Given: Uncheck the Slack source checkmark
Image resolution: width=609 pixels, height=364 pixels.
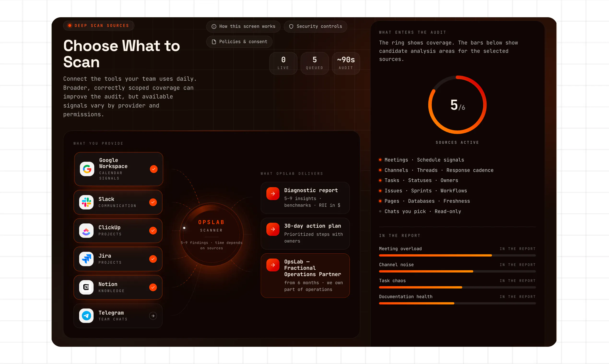Looking at the screenshot, I should click(x=153, y=202).
